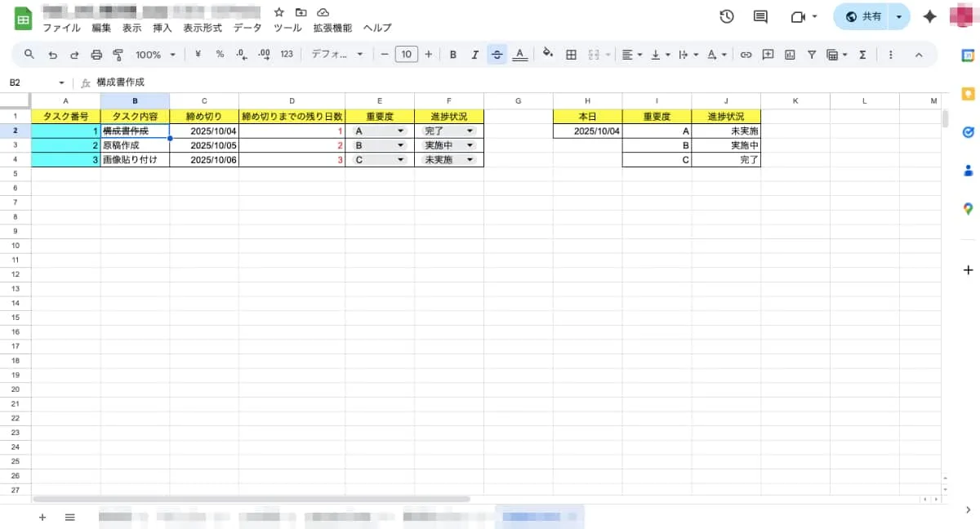The width and height of the screenshot is (980, 529).
Task: Star this spreadsheet
Action: pyautogui.click(x=278, y=12)
